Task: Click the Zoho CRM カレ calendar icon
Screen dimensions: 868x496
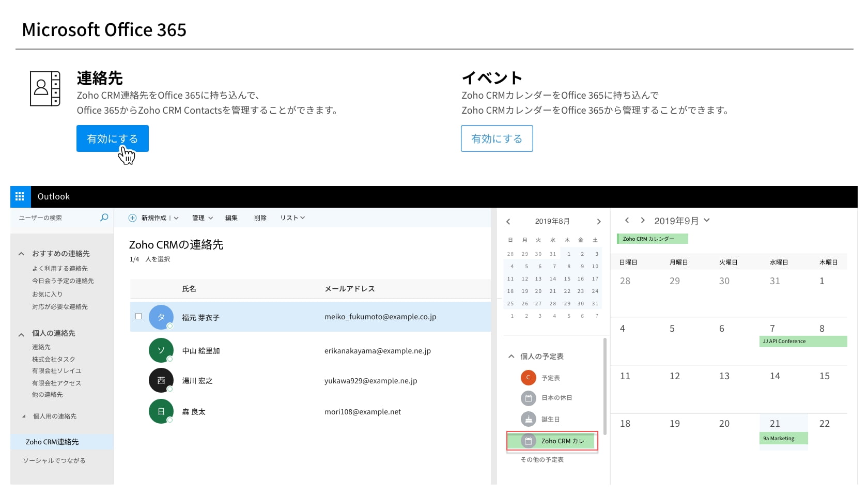Action: coord(528,441)
